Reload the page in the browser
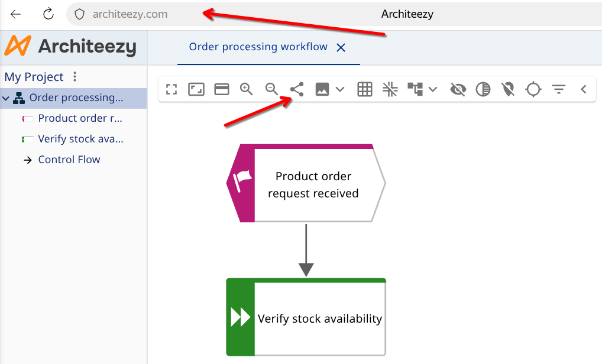This screenshot has height=364, width=602. (48, 14)
